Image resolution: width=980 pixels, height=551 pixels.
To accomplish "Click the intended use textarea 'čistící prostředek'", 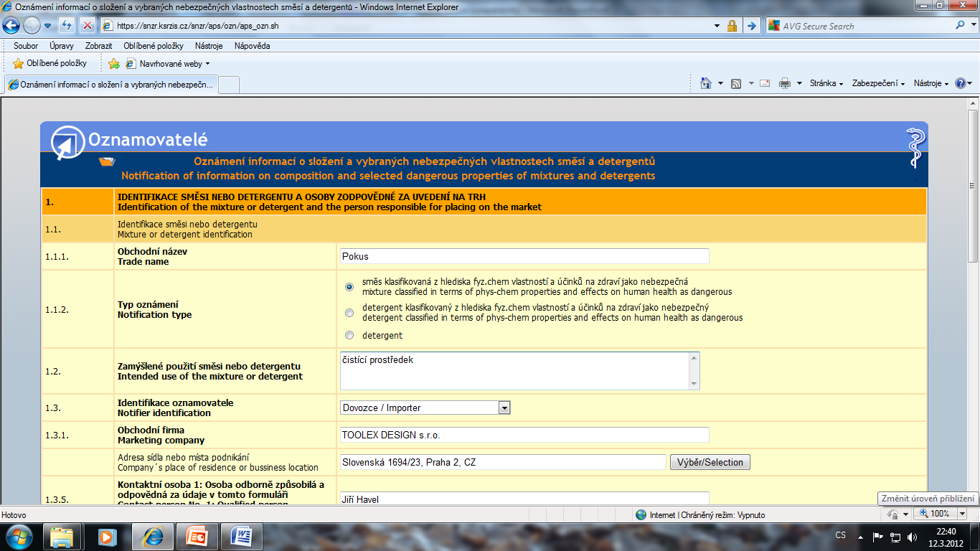I will click(x=519, y=371).
